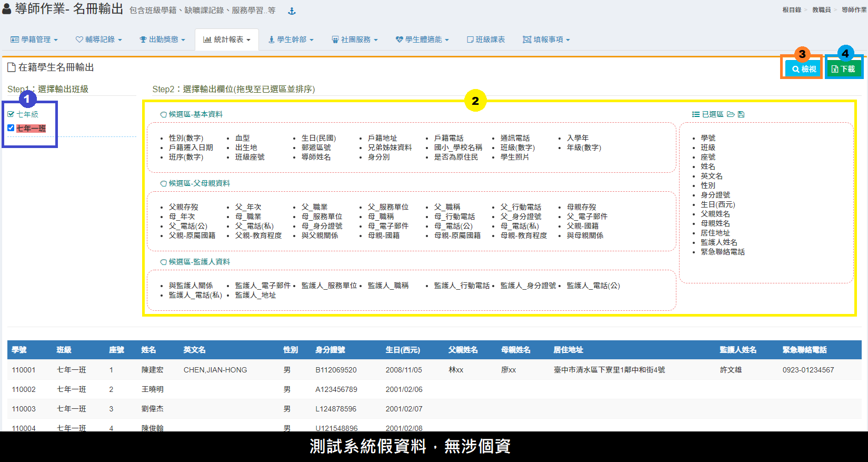Click the circle icon beside 候選區-監護人資料
Image resolution: width=868 pixels, height=462 pixels.
pyautogui.click(x=164, y=262)
